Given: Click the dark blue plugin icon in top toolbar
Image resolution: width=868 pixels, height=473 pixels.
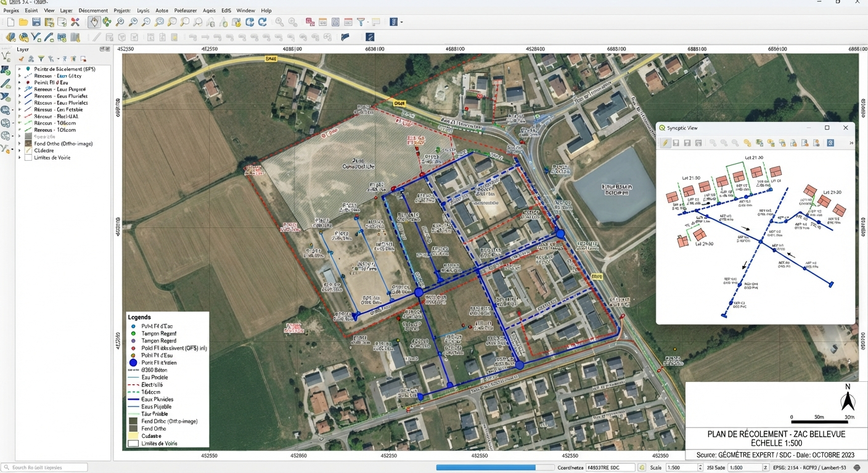Looking at the screenshot, I should 394,22.
